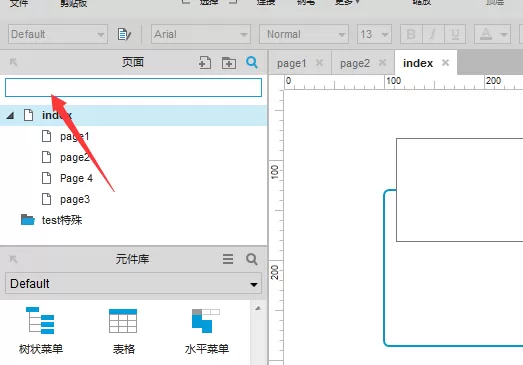Pop out the 元件库 panel
This screenshot has width=523, height=365.
(13, 259)
